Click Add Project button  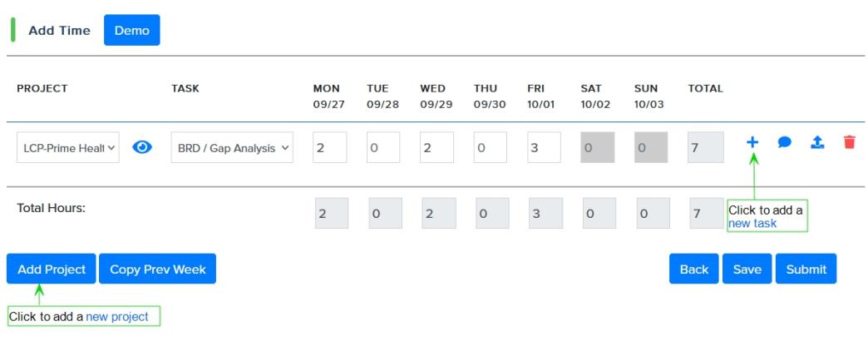click(x=52, y=269)
